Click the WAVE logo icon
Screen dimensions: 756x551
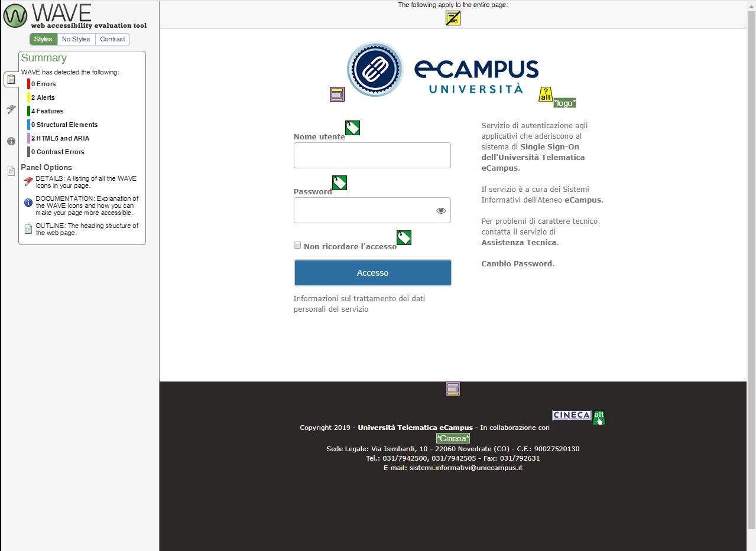click(15, 16)
